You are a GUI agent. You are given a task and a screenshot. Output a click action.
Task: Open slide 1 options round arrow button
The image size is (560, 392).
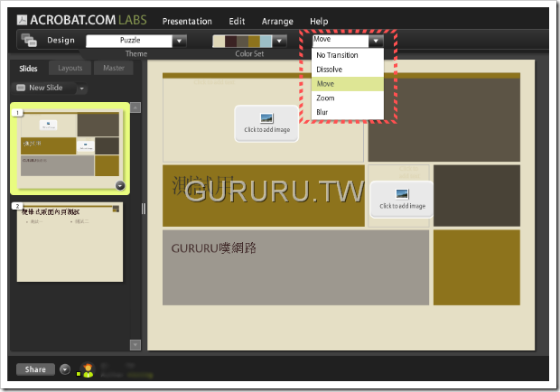coord(120,186)
